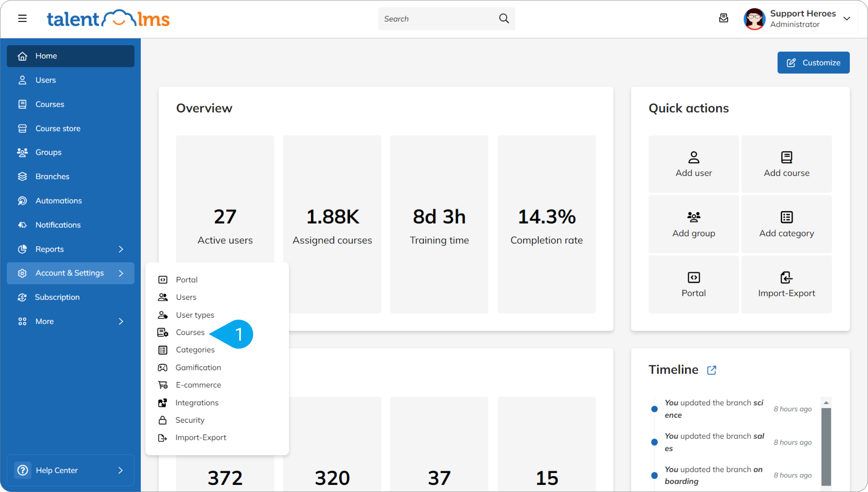Click the Add category quick action
The width and height of the screenshot is (868, 492).
pos(786,224)
